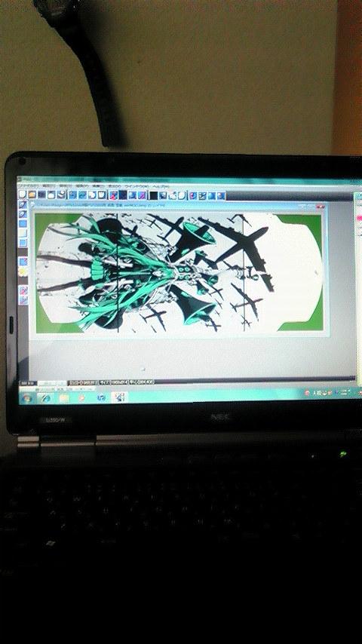This screenshot has height=644, width=362.
Task: Select the purple diagonal pen toolbar icon
Action: (142, 195)
